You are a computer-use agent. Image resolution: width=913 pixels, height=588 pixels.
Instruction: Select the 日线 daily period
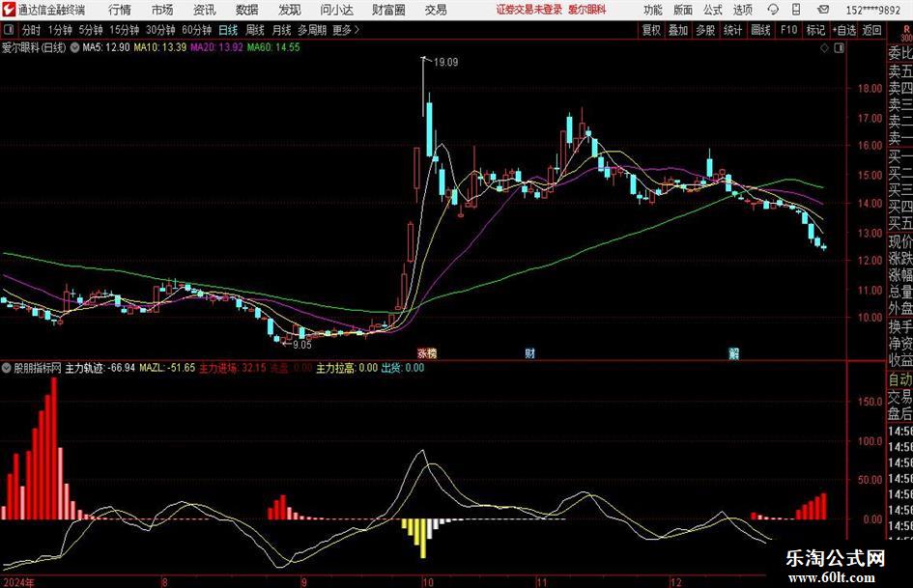point(228,30)
